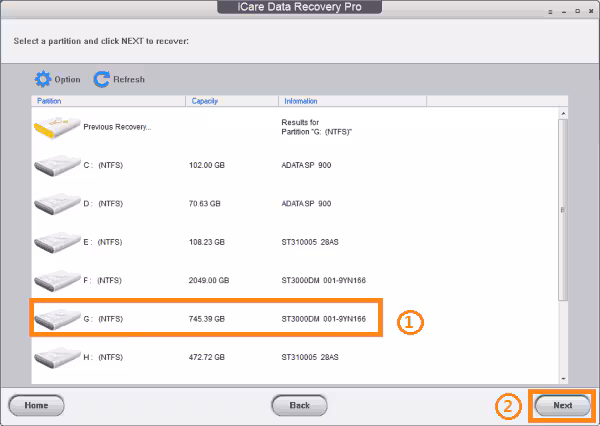Select the Previous Recovery yellow drive icon
This screenshot has height=426, width=600.
click(x=57, y=127)
